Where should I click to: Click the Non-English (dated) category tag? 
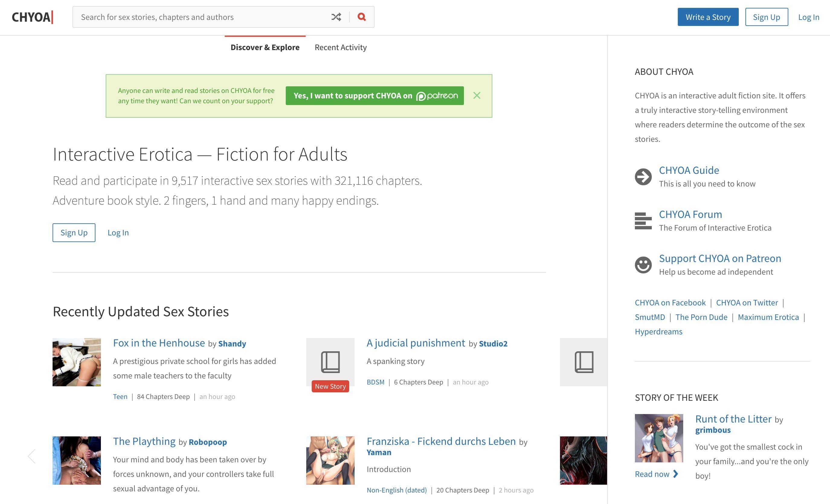click(397, 490)
